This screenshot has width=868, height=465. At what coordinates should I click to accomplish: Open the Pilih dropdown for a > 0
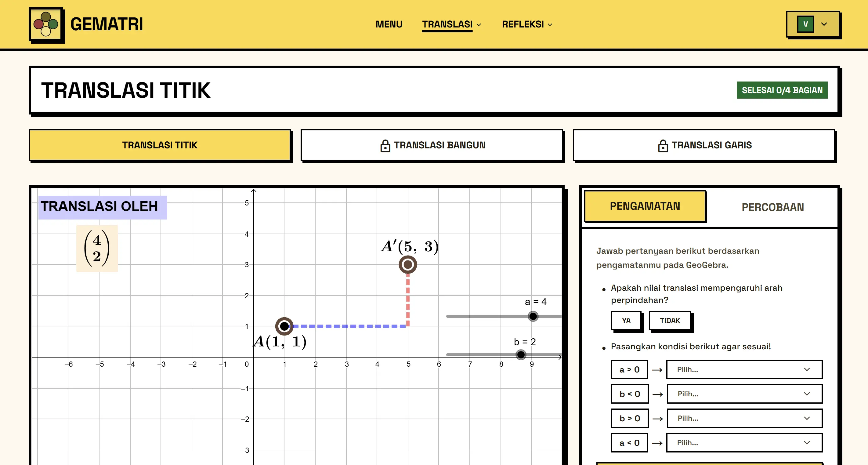coord(744,369)
